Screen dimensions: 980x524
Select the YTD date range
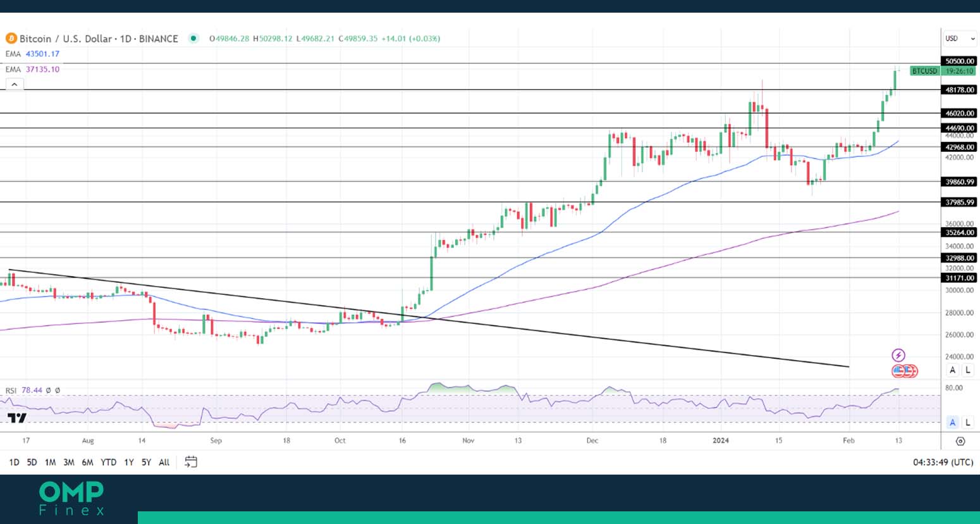click(x=109, y=463)
